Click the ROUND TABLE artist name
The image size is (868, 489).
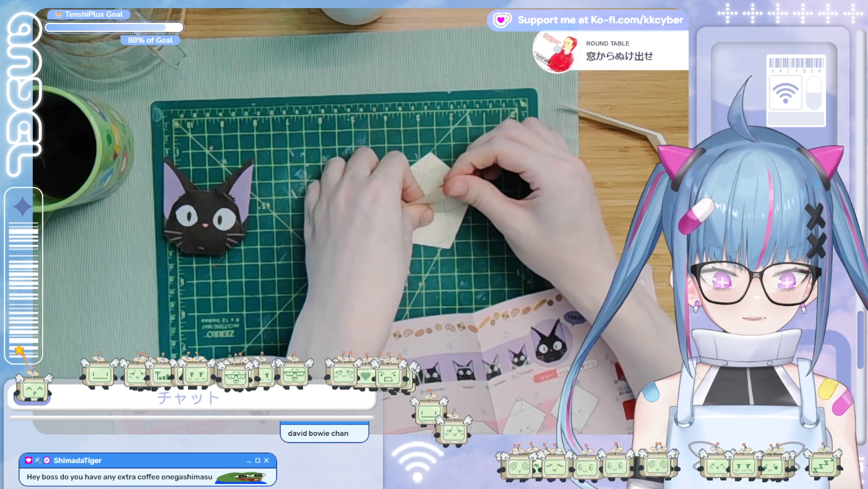point(608,43)
